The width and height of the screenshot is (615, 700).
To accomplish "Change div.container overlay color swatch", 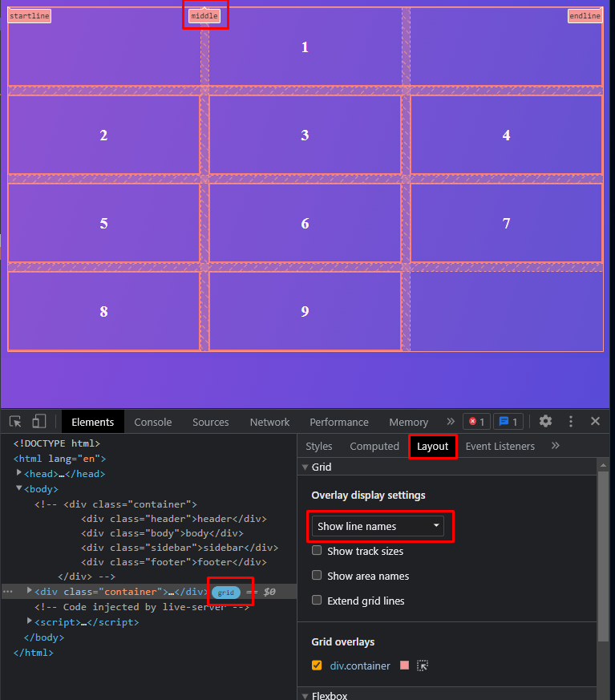I will (x=404, y=666).
